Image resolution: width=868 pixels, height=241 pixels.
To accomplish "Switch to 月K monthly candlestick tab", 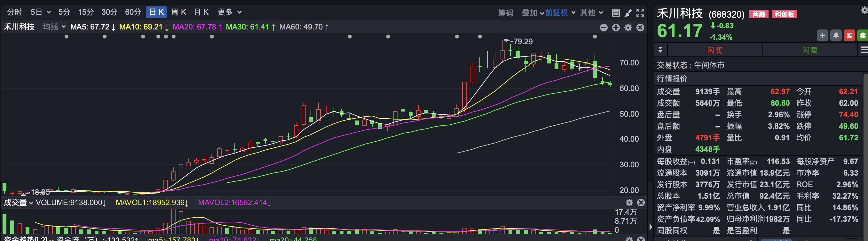I will tap(201, 12).
